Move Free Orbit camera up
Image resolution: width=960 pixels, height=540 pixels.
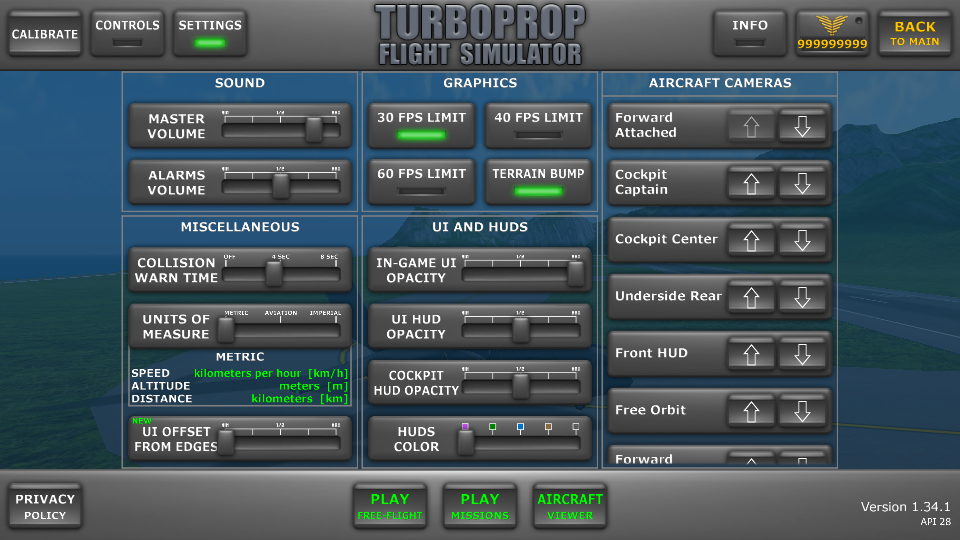(x=751, y=411)
